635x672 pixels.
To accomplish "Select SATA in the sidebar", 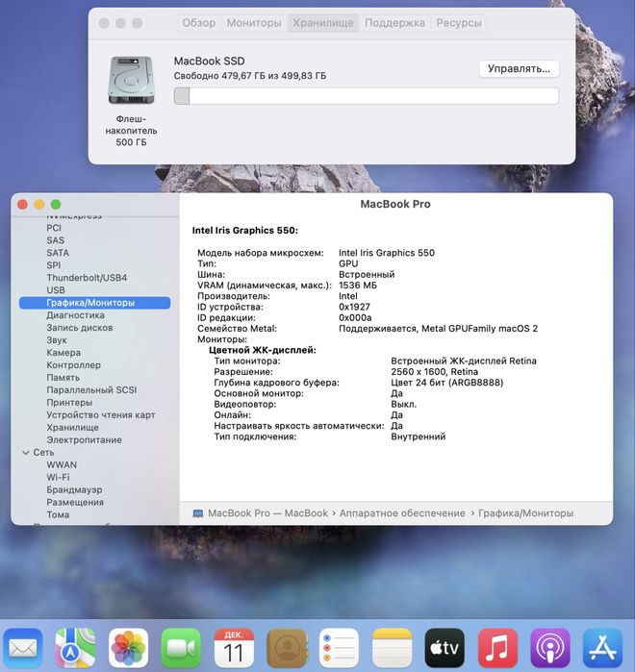I will (58, 253).
